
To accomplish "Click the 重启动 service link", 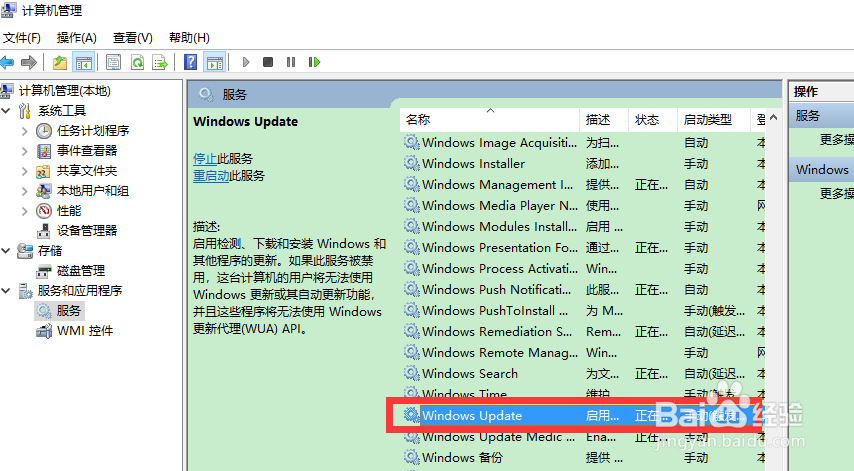I will pyautogui.click(x=211, y=176).
